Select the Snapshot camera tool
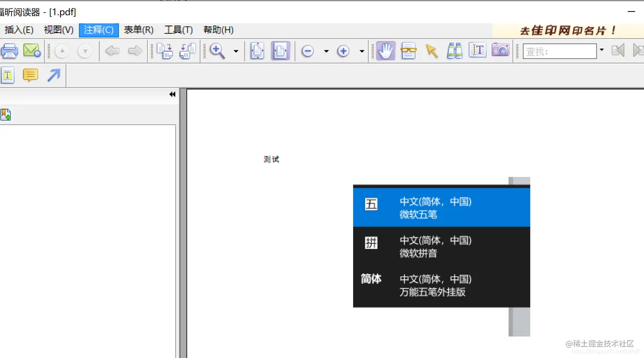The image size is (644, 358). pyautogui.click(x=500, y=50)
